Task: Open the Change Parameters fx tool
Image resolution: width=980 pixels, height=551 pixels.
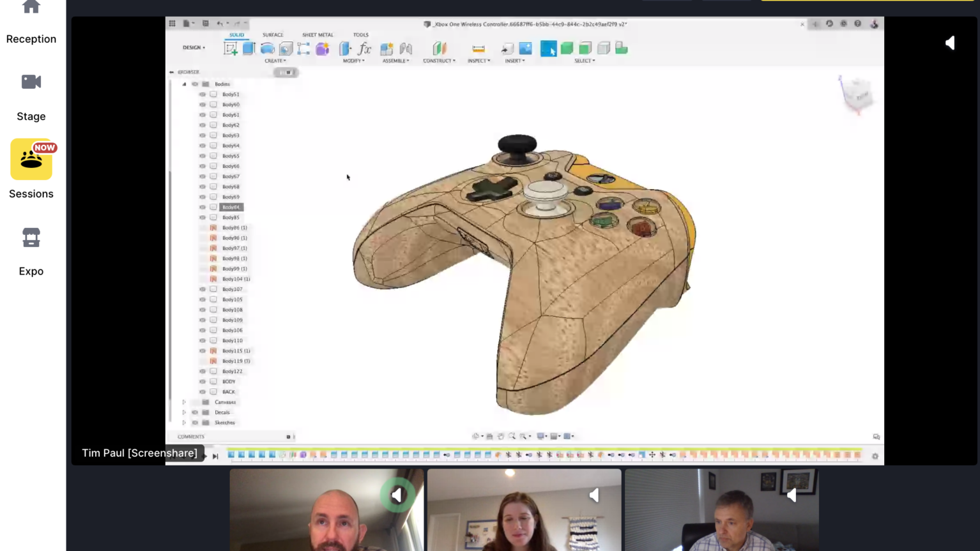Action: coord(364,49)
